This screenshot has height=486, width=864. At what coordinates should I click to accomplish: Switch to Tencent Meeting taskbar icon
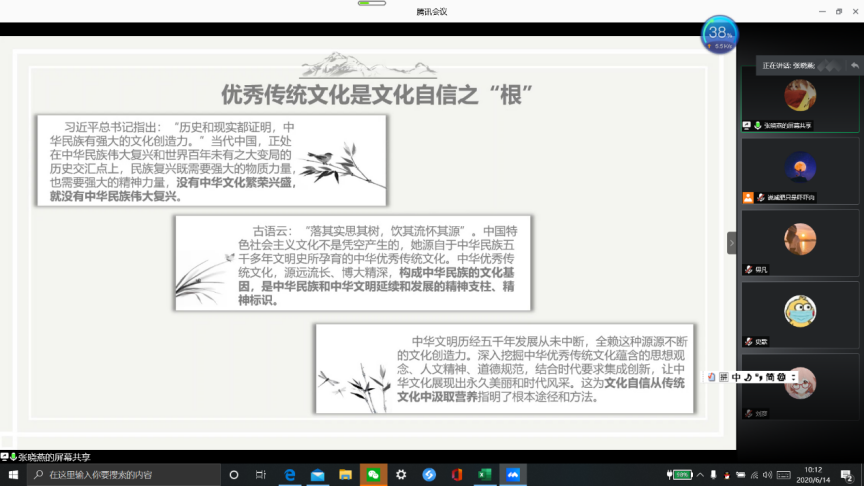tap(513, 474)
